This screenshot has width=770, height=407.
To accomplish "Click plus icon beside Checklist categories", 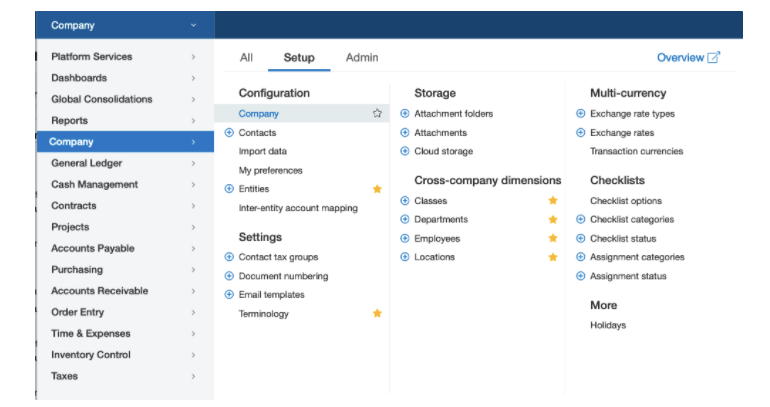I will pos(580,219).
